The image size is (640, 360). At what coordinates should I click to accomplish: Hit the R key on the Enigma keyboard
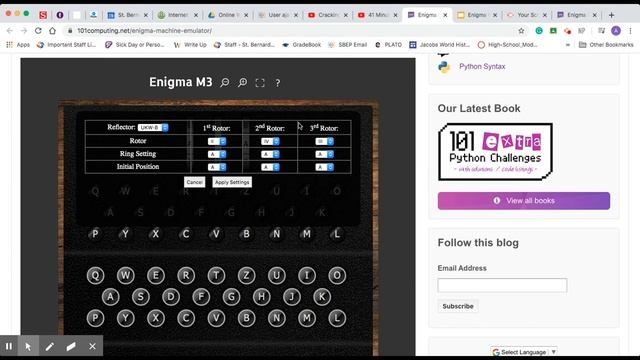tap(186, 276)
